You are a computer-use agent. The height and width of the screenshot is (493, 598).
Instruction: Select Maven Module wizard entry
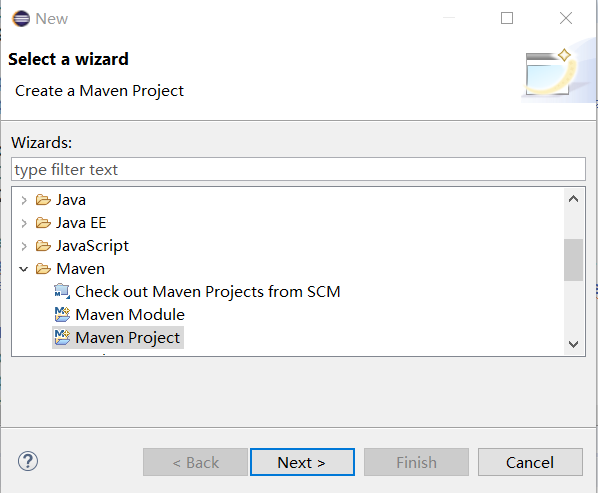coord(130,315)
